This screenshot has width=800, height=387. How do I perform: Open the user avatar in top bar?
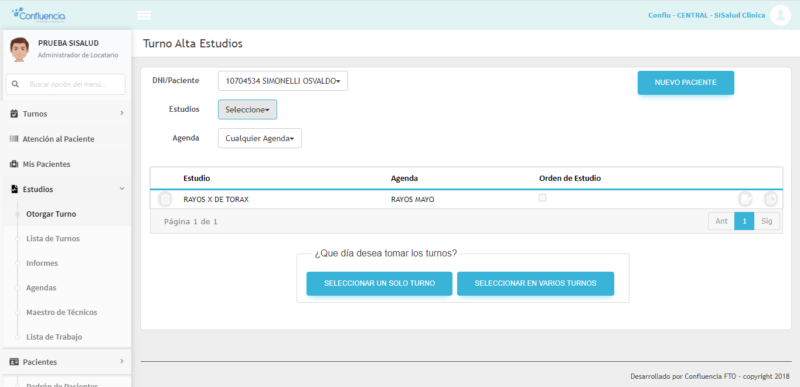(780, 15)
